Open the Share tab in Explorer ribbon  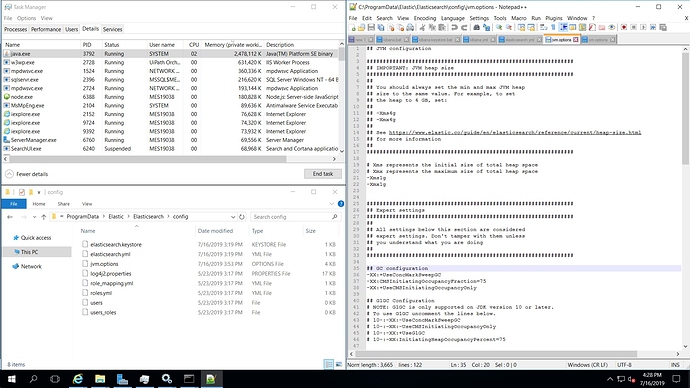[63, 204]
